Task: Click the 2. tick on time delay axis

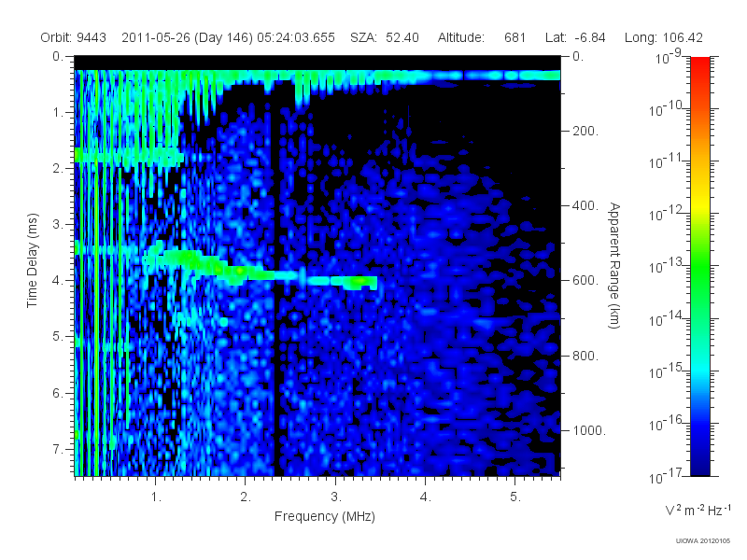Action: click(x=58, y=169)
